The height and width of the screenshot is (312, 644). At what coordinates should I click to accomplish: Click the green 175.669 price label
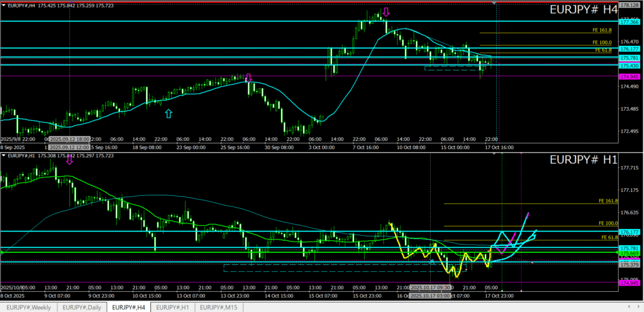coord(630,253)
